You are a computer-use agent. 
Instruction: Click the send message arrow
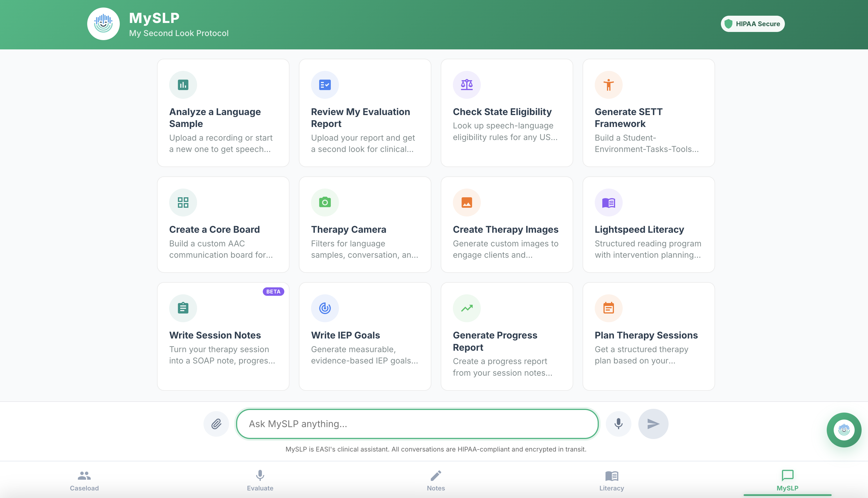click(653, 423)
